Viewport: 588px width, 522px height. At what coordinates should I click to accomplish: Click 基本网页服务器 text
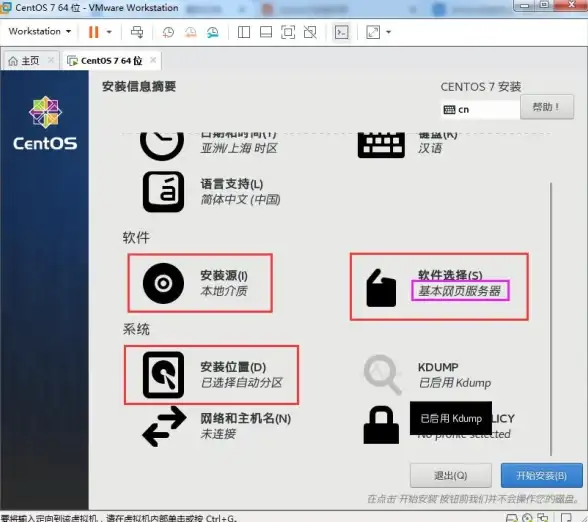point(460,291)
